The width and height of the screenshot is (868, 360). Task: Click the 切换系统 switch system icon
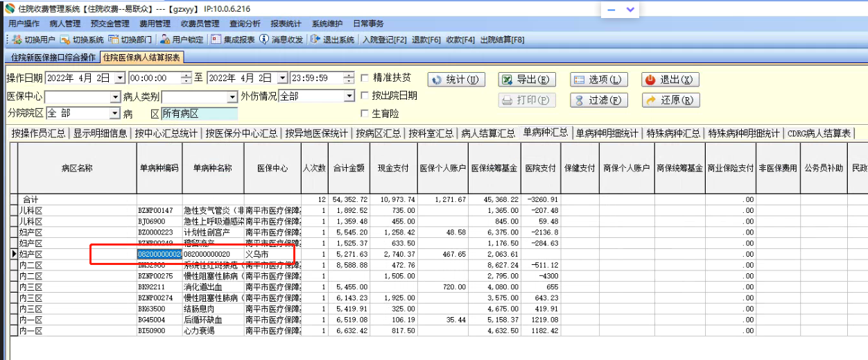click(x=65, y=40)
